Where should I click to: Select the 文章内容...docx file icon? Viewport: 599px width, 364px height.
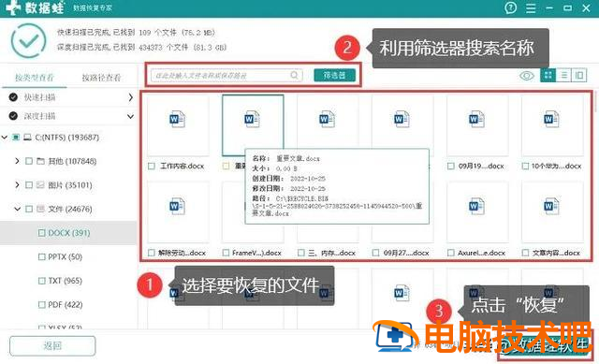click(551, 207)
